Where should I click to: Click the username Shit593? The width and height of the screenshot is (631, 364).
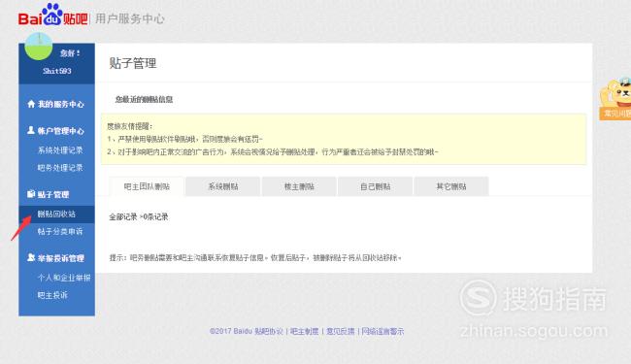57,71
